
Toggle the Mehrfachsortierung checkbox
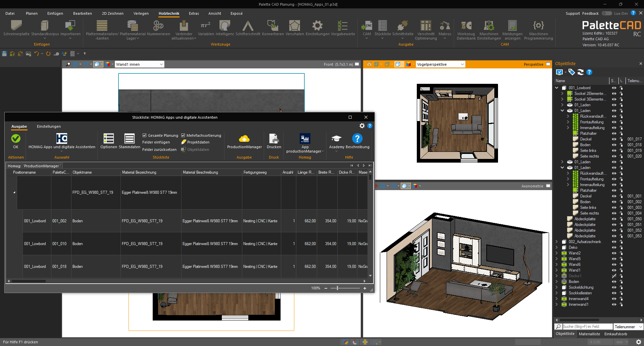(x=183, y=135)
